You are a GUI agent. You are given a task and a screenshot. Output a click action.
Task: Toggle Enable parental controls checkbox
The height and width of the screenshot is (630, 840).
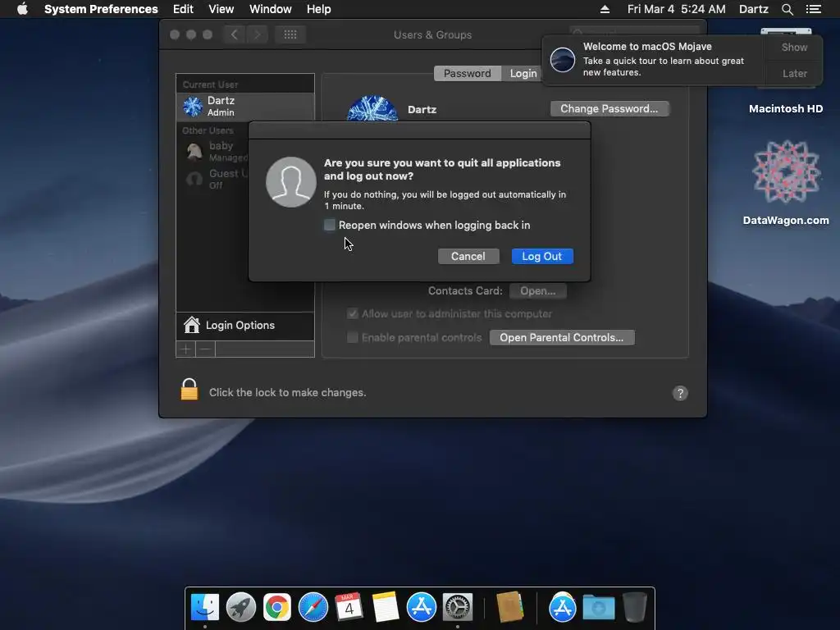[x=353, y=337]
